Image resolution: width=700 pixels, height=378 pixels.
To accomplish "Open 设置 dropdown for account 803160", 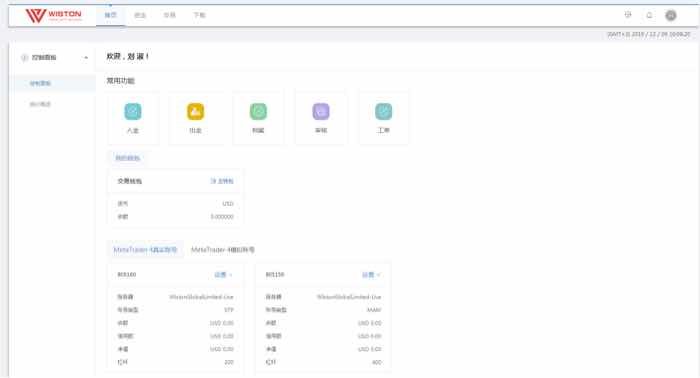I will click(223, 275).
